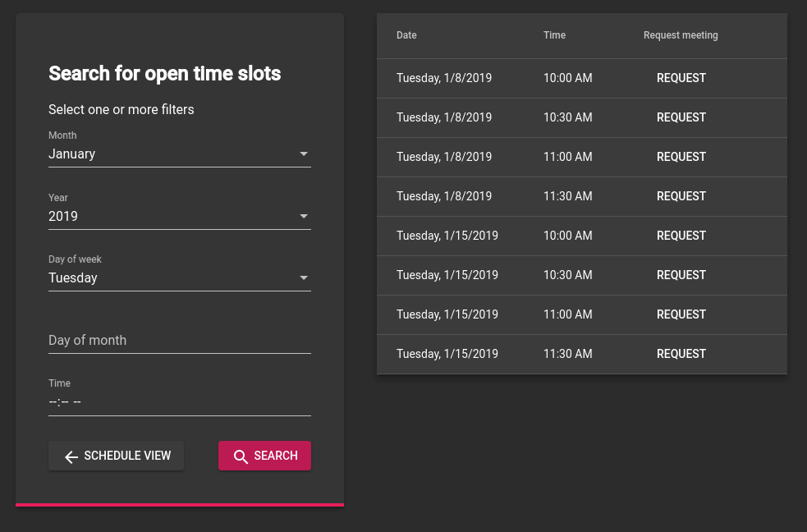Expand the Year dropdown arrow
The width and height of the screenshot is (807, 532).
(x=304, y=216)
